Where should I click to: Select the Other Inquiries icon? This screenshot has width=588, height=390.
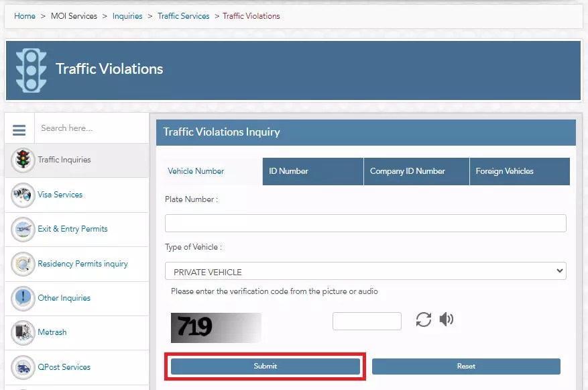point(22,298)
